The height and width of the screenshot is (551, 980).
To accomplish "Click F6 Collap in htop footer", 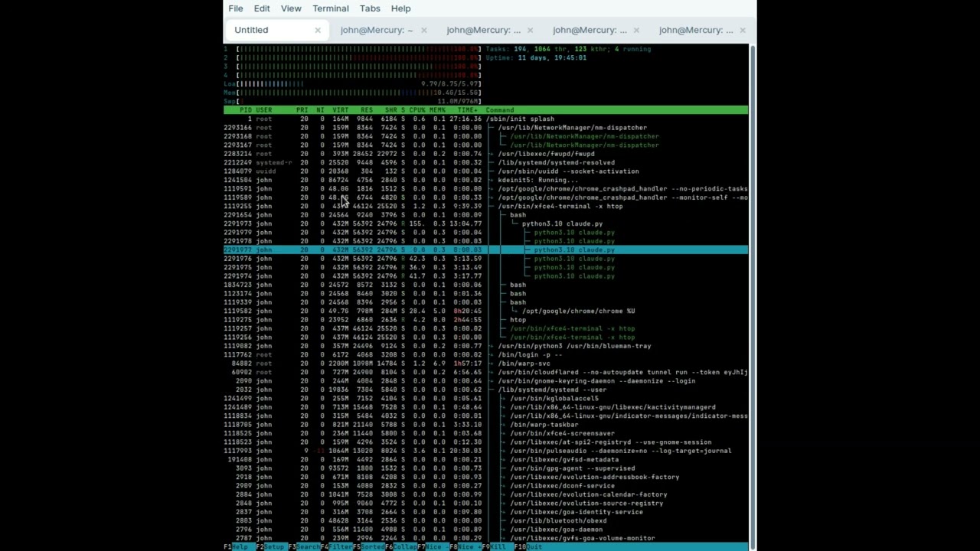I will point(401,546).
